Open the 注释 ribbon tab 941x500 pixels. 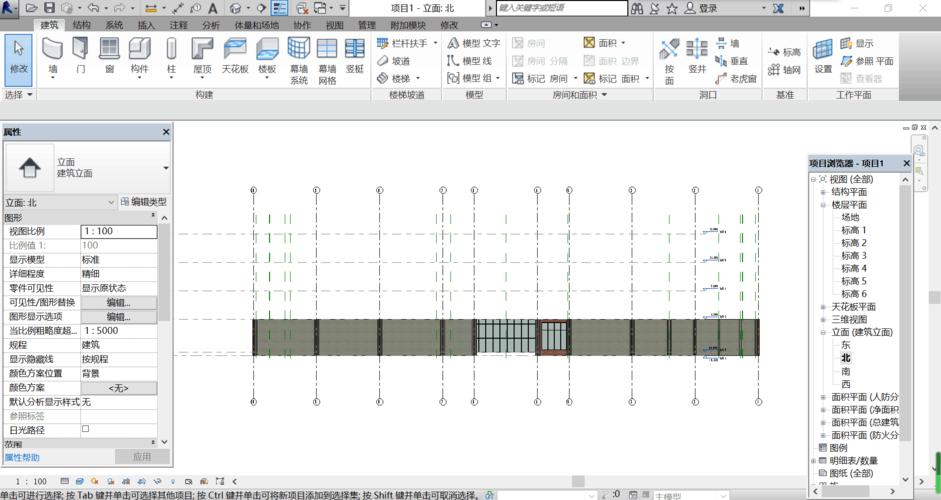click(x=178, y=25)
